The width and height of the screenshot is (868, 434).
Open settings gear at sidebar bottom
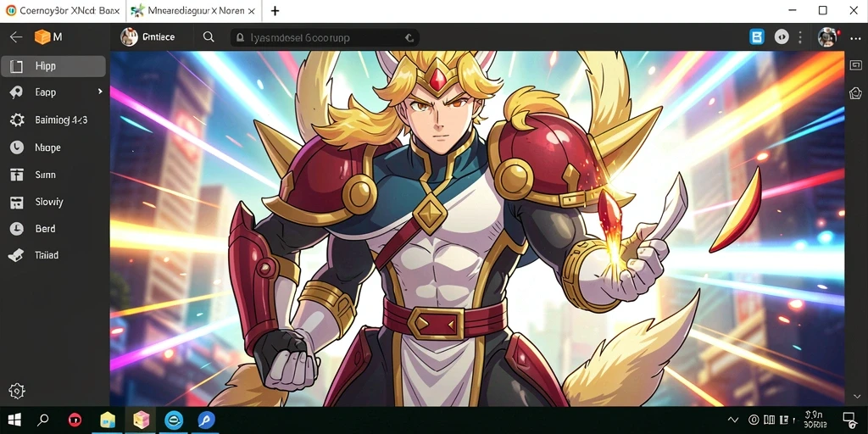[17, 390]
